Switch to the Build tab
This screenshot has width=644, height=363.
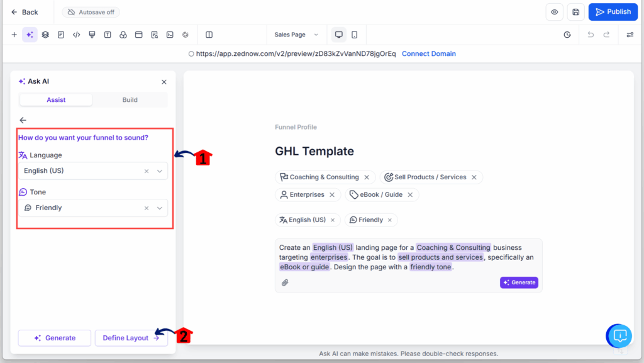pyautogui.click(x=130, y=99)
